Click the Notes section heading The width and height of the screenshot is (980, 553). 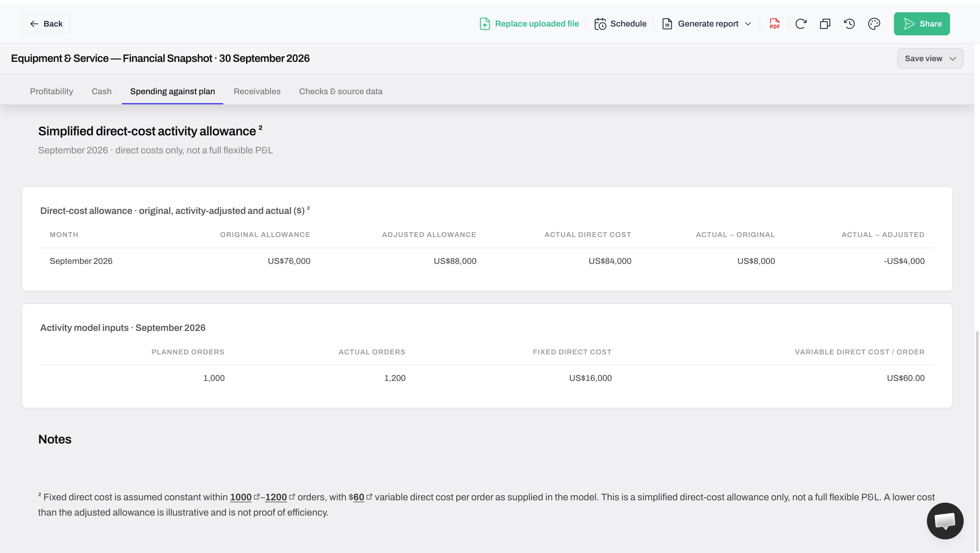[54, 439]
